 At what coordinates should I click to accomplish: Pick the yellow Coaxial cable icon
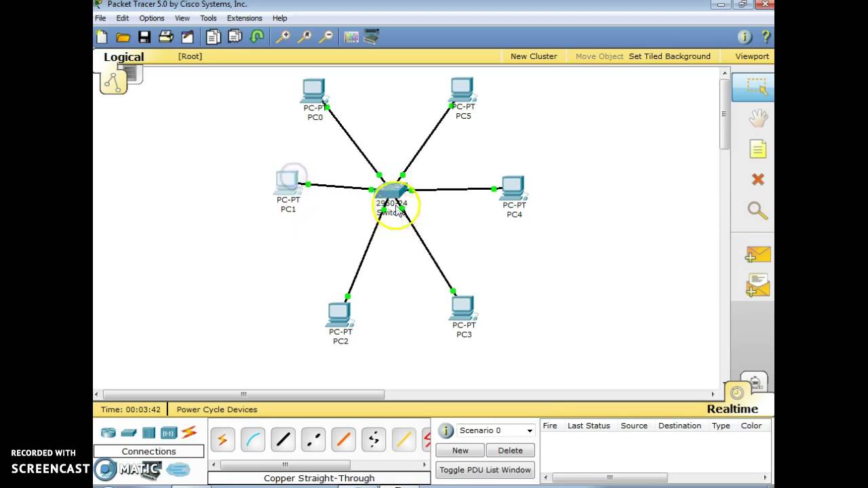(403, 440)
